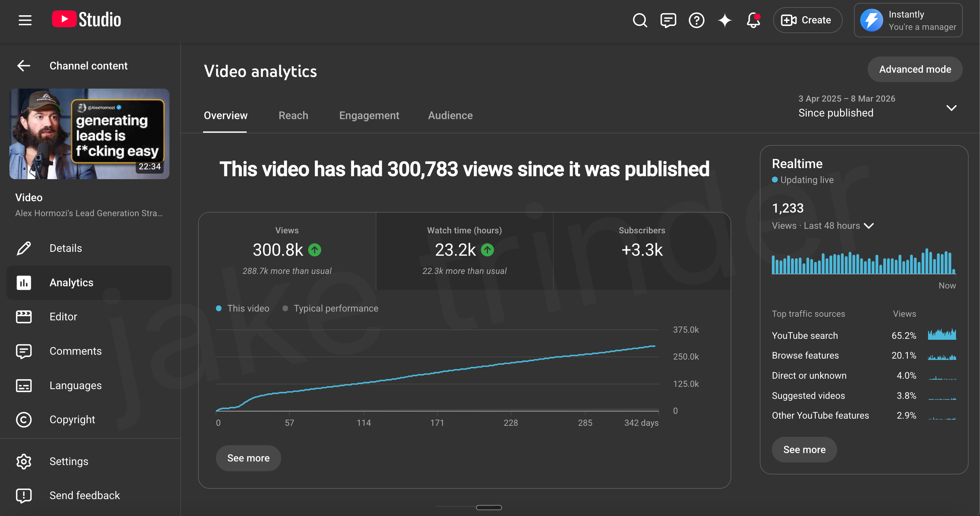Viewport: 980px width, 516px height.
Task: Open the notifications bell
Action: coord(753,20)
